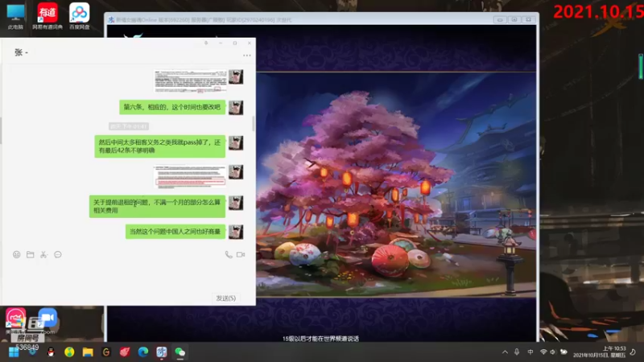Open the G icon app on taskbar
The width and height of the screenshot is (644, 362).
(106, 352)
